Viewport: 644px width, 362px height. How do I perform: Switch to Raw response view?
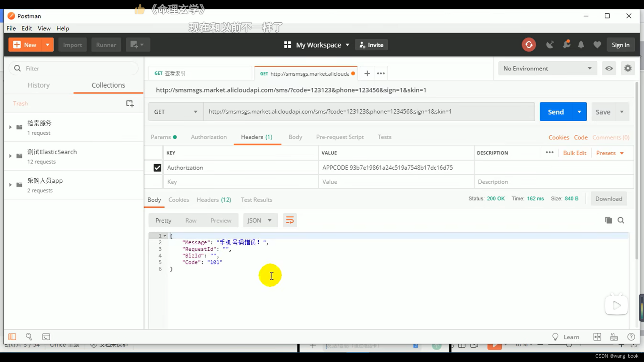191,220
